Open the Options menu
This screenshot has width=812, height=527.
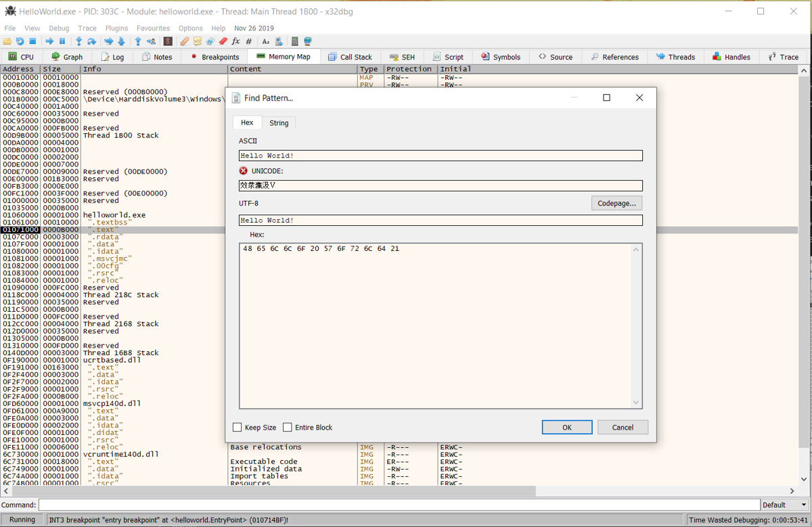pyautogui.click(x=190, y=28)
